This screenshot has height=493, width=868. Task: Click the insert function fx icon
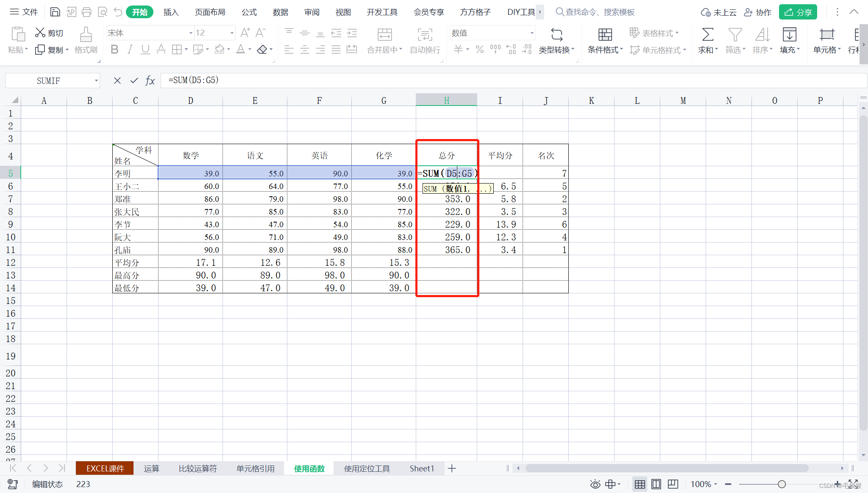(150, 80)
